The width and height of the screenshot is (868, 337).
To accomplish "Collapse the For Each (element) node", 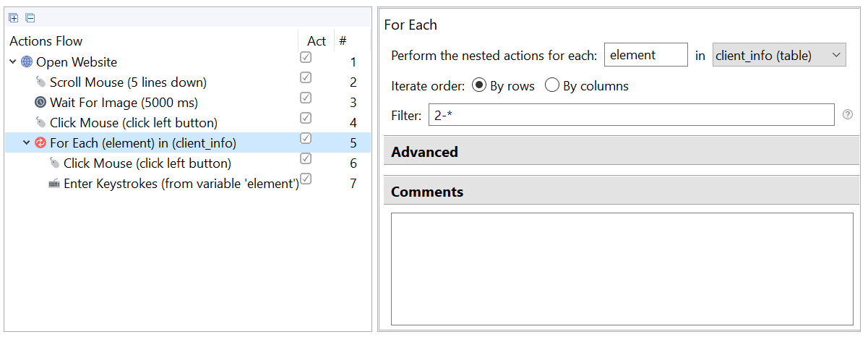I will click(x=27, y=142).
